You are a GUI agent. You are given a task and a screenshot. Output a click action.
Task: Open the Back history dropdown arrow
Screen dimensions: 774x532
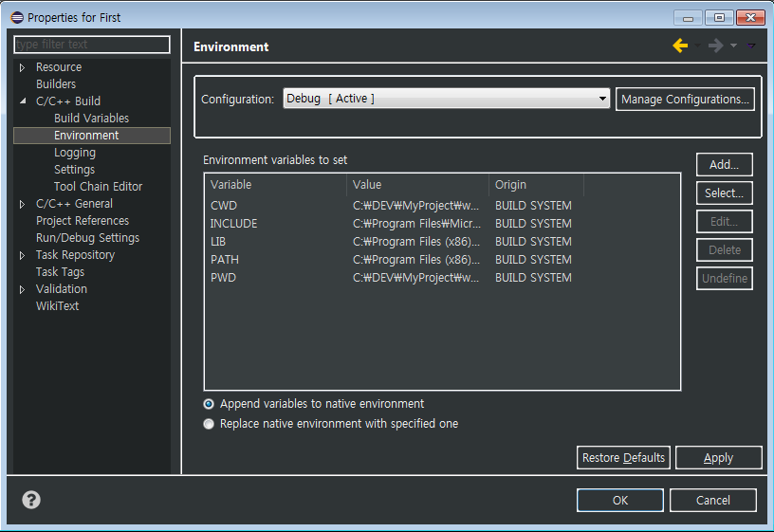click(697, 46)
